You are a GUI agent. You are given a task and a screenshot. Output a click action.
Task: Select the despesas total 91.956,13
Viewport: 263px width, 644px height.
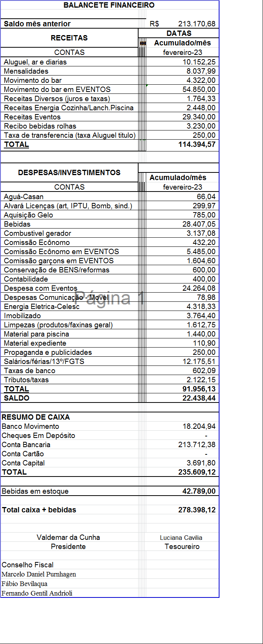click(x=199, y=389)
